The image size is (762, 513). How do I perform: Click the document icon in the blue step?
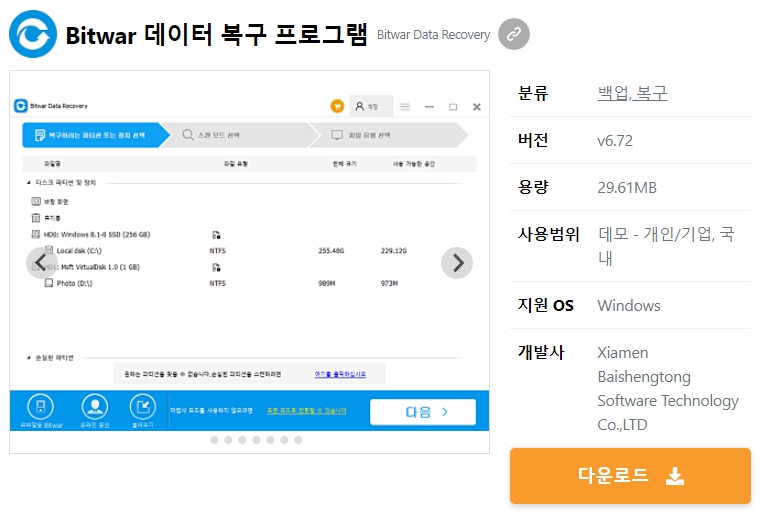40,135
